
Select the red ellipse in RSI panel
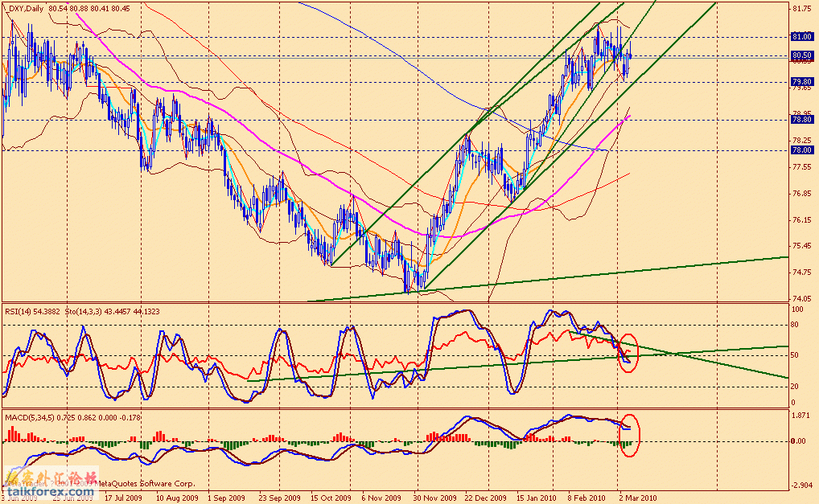click(x=628, y=352)
